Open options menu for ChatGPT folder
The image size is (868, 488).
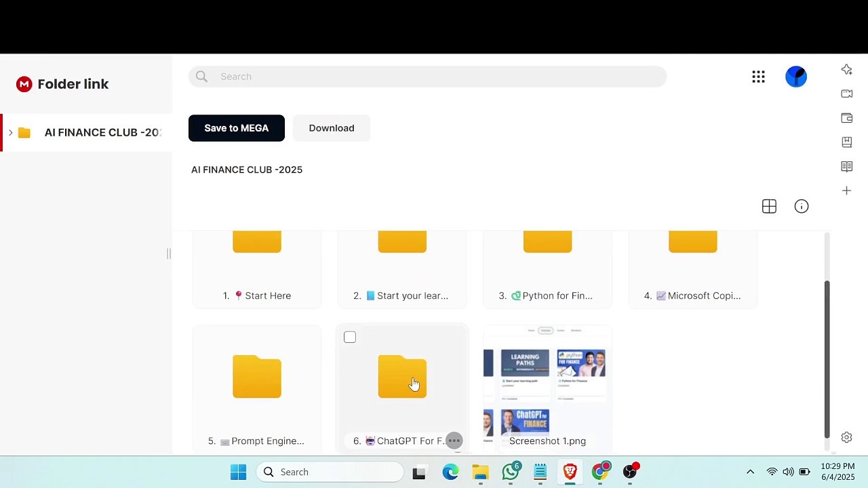tap(454, 441)
